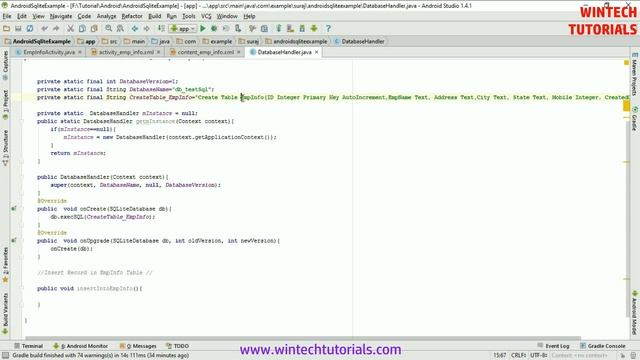640x360 pixels.
Task: Click the Help question mark icon
Action: coord(328,29)
